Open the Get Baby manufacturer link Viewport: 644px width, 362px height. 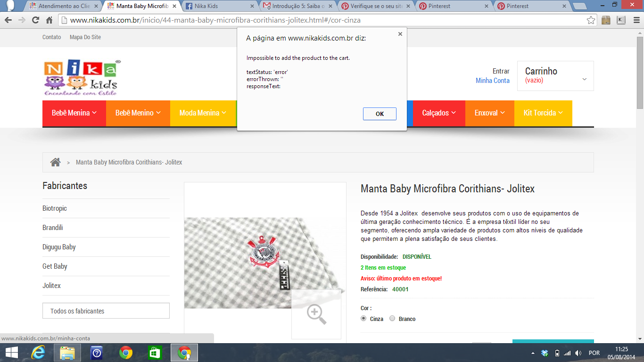tap(55, 266)
